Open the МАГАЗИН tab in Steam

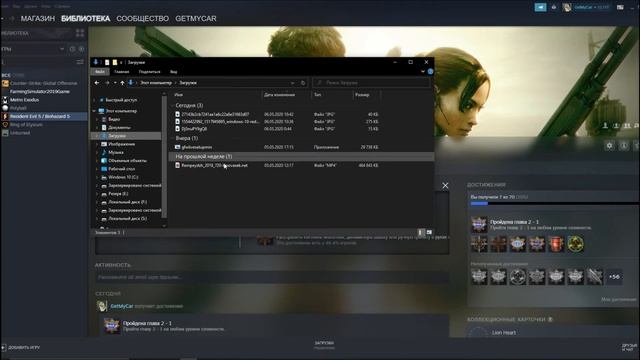pyautogui.click(x=38, y=19)
